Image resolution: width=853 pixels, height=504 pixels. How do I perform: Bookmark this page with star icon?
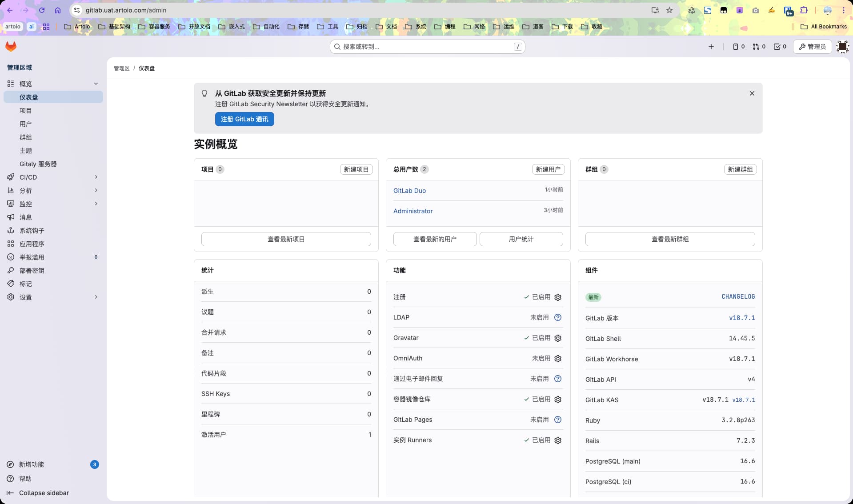(x=669, y=10)
